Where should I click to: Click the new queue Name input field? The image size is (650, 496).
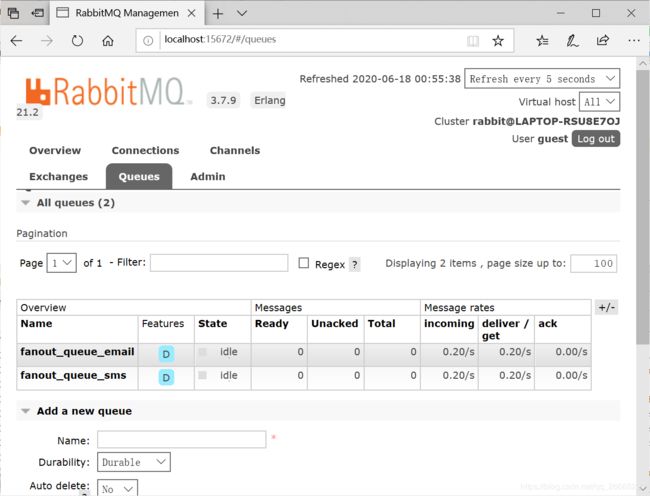(x=182, y=439)
